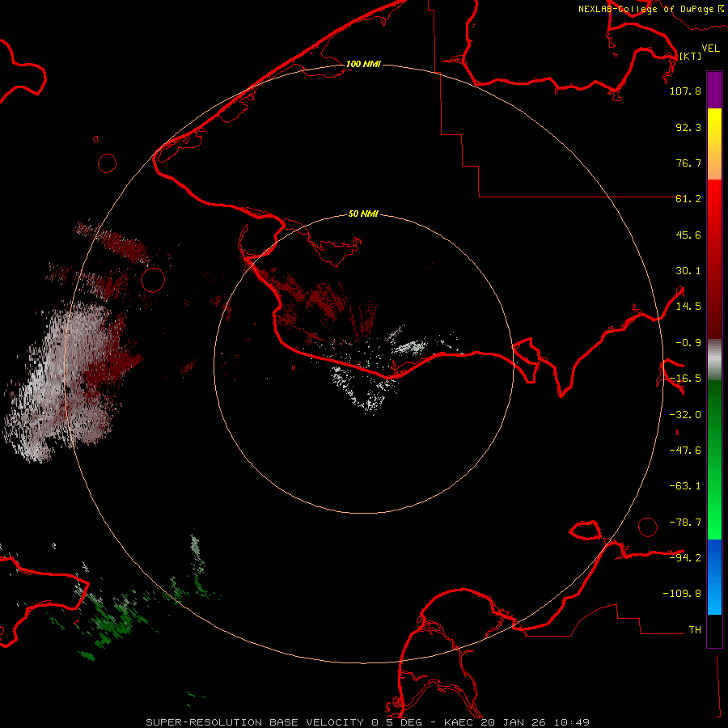728x728 pixels.
Task: Click the [KT] units label
Action: coord(690,56)
